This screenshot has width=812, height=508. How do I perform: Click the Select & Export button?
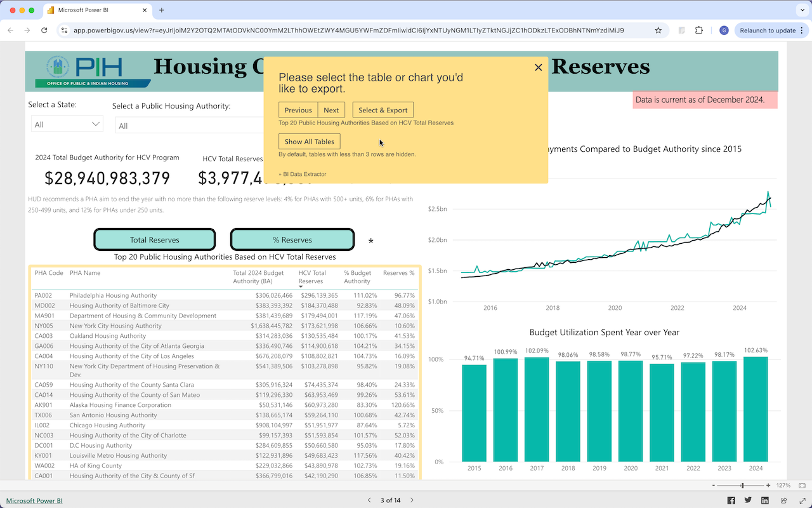tap(383, 110)
